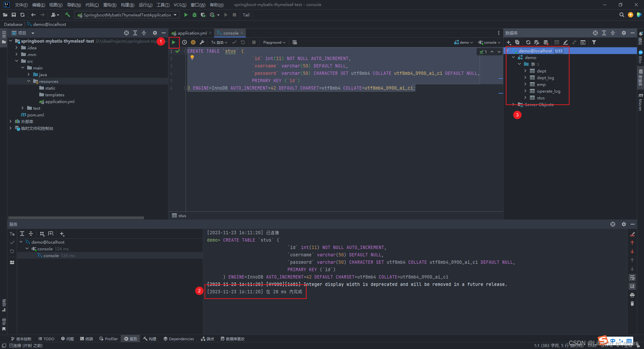Save all files floppy disk icon
Viewport: 644px width, 349px height.
point(14,15)
